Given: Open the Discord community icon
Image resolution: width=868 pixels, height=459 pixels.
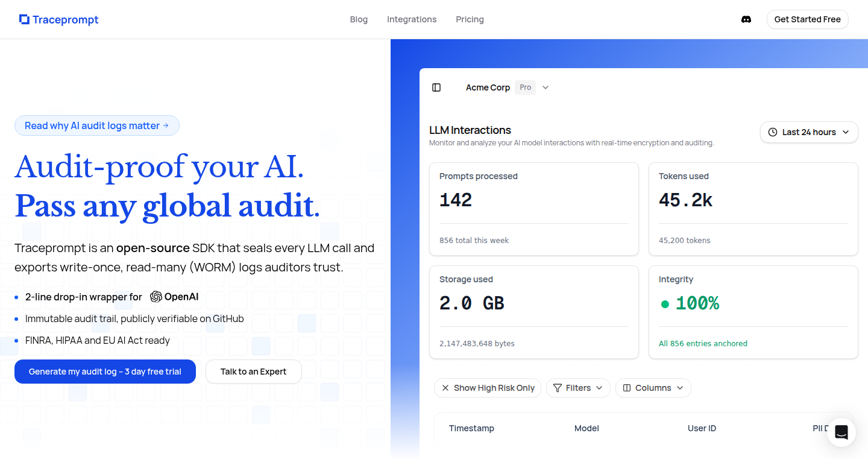Looking at the screenshot, I should [x=746, y=19].
